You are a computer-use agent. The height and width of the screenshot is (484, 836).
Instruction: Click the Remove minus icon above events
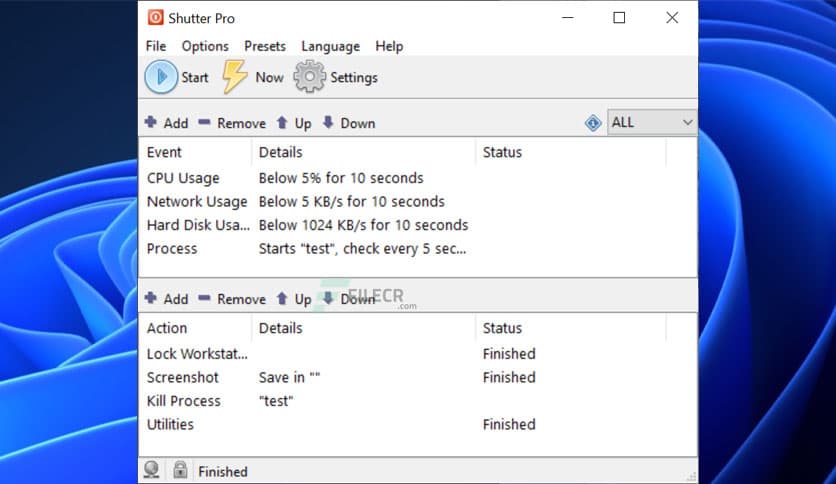point(204,123)
